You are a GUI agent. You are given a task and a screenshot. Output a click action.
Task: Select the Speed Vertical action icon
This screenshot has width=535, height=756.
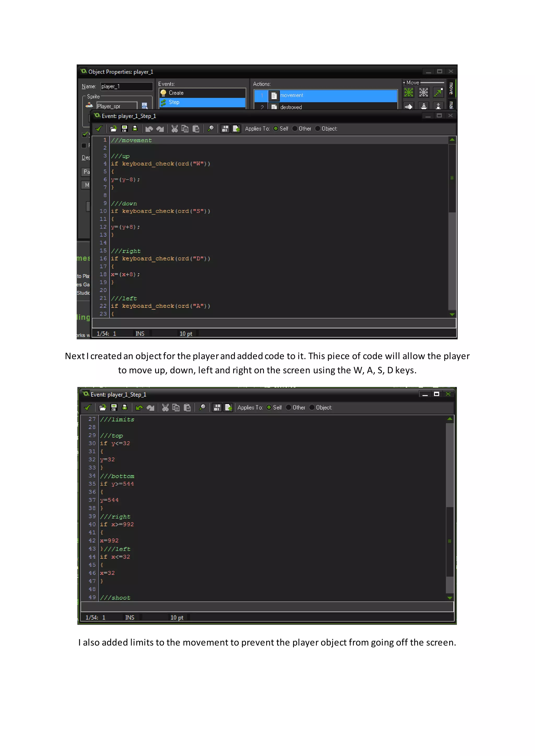point(424,106)
